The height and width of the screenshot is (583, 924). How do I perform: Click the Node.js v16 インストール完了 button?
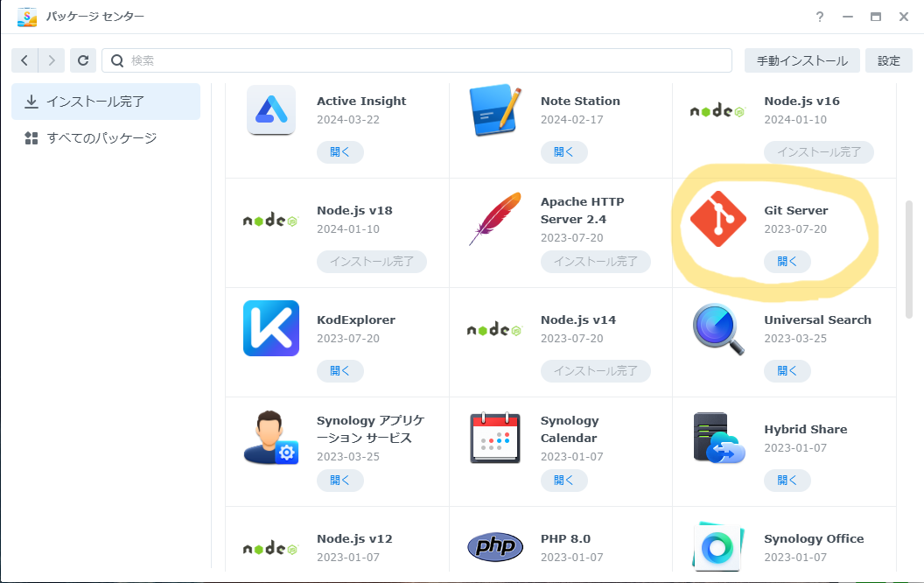tap(819, 152)
